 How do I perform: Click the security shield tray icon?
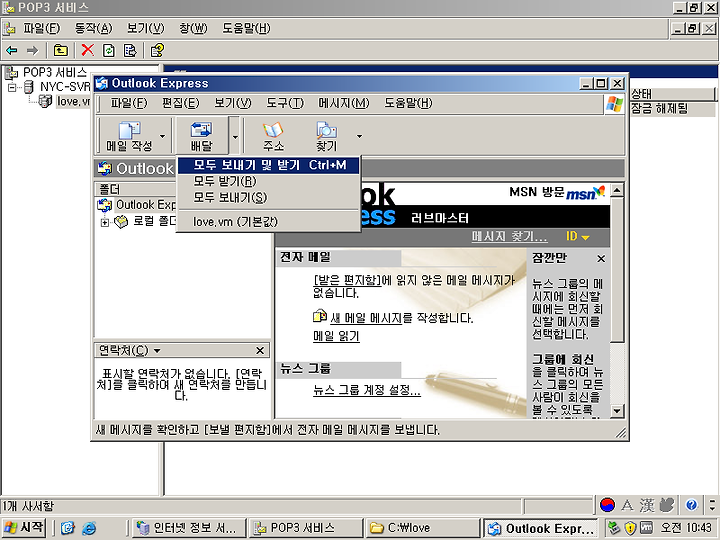tap(630, 528)
